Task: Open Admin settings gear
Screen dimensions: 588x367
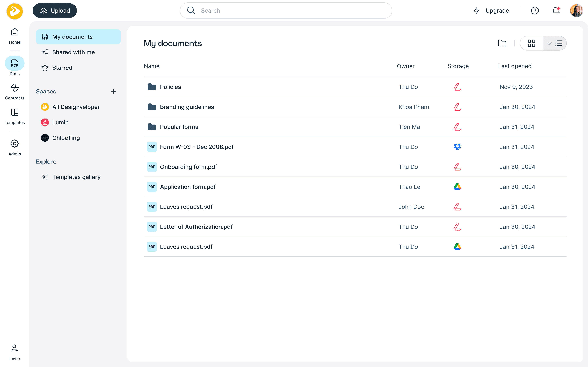Action: tap(15, 148)
